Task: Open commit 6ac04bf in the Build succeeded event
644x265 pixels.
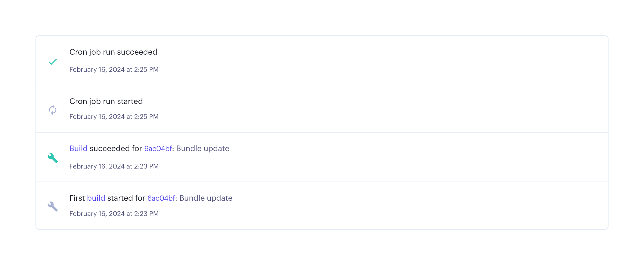Action: tap(158, 149)
